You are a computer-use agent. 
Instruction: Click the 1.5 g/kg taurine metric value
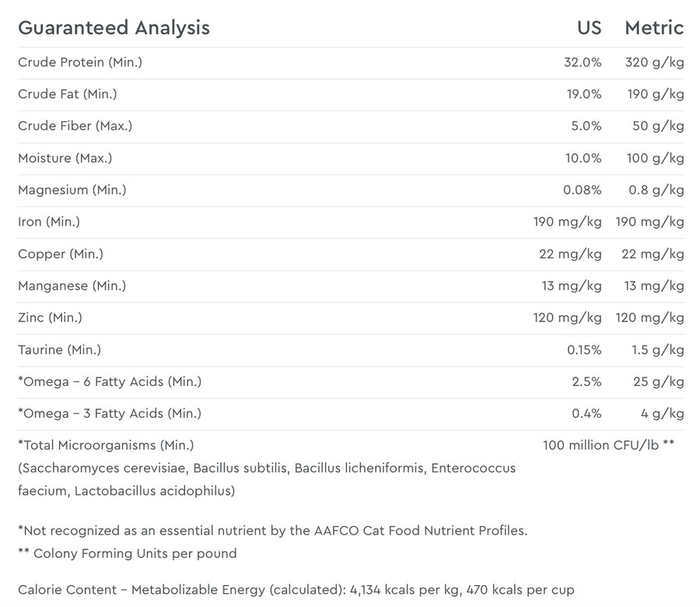click(x=657, y=349)
